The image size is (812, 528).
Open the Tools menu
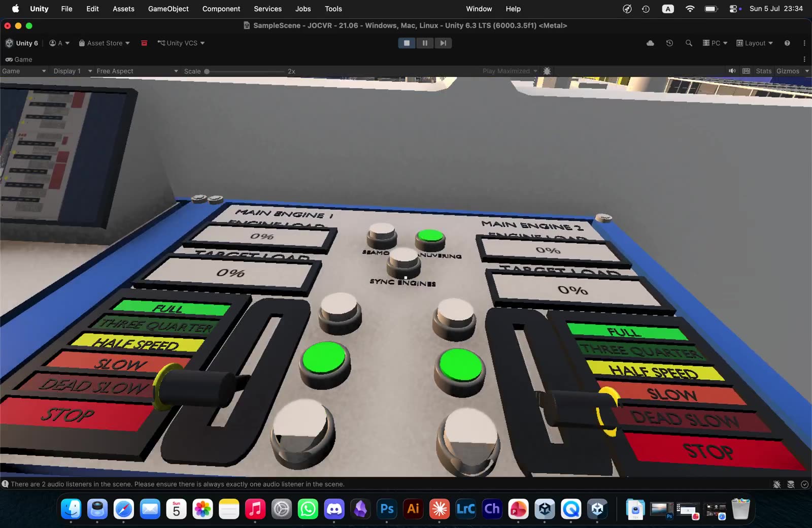click(333, 9)
